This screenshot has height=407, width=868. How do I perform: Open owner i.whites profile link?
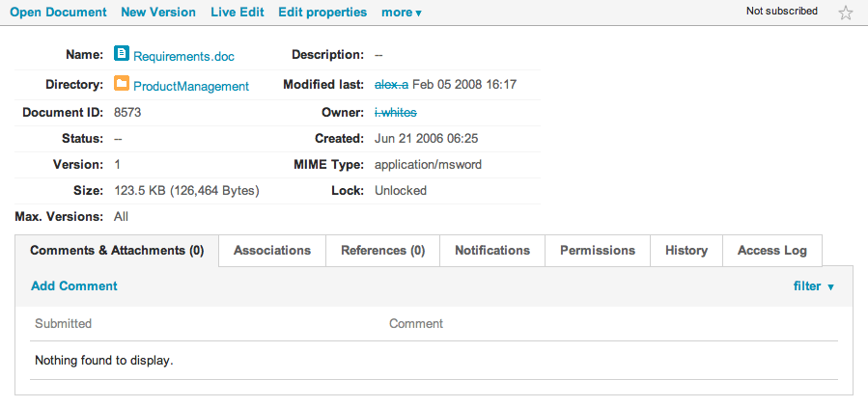[396, 113]
